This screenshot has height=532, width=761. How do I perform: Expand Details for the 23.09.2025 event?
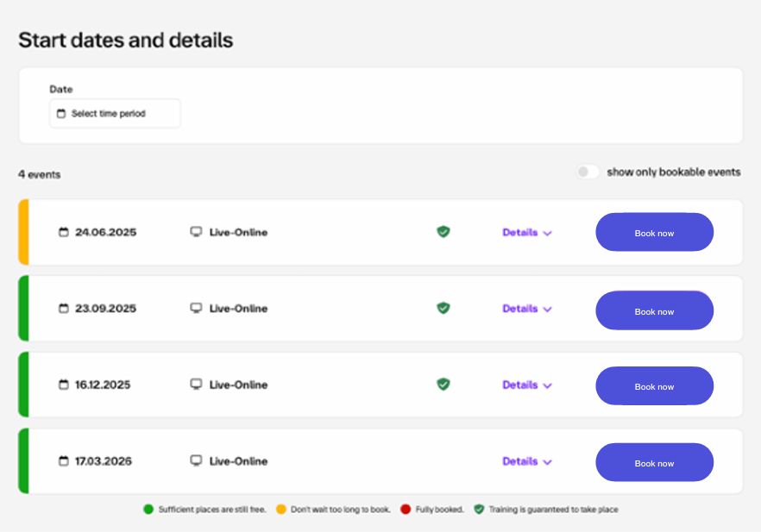[x=526, y=309]
